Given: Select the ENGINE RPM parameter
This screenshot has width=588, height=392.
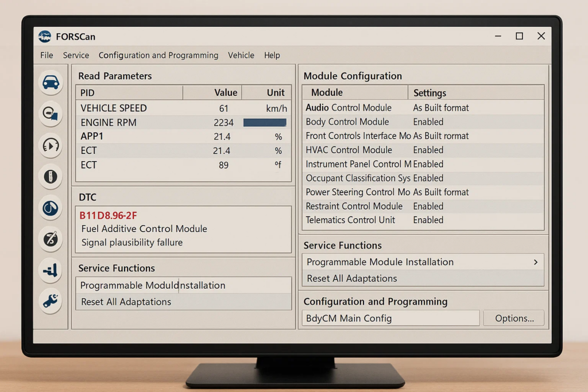Looking at the screenshot, I should (183, 123).
